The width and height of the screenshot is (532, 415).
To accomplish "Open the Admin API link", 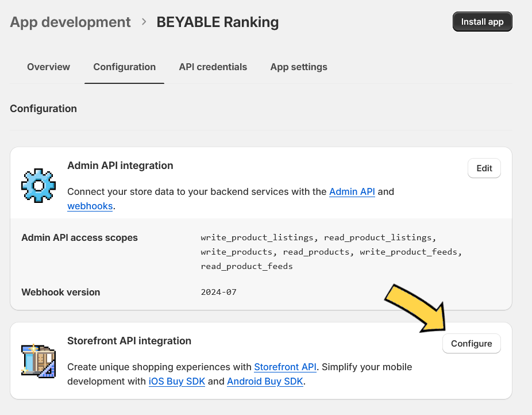I will [352, 192].
